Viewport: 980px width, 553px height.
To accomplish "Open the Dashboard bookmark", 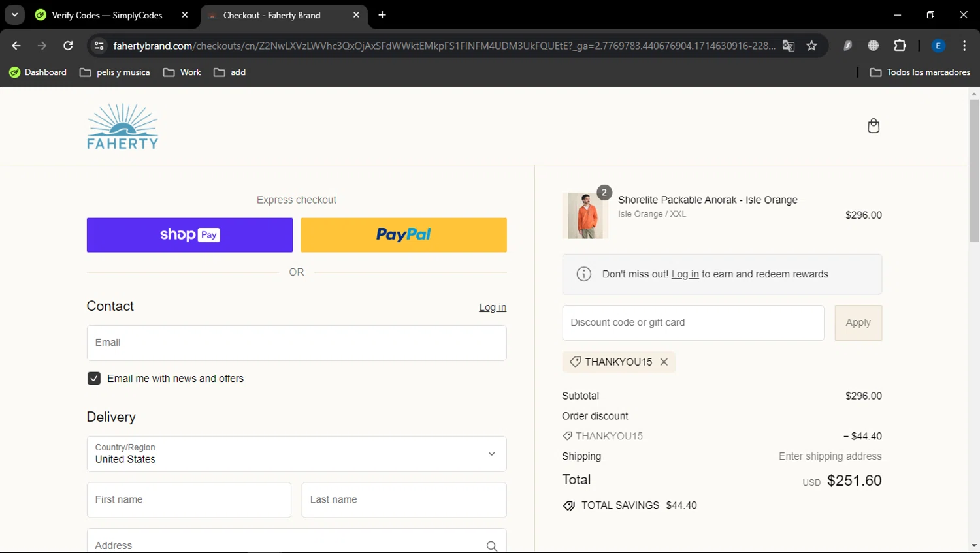I will (x=38, y=72).
